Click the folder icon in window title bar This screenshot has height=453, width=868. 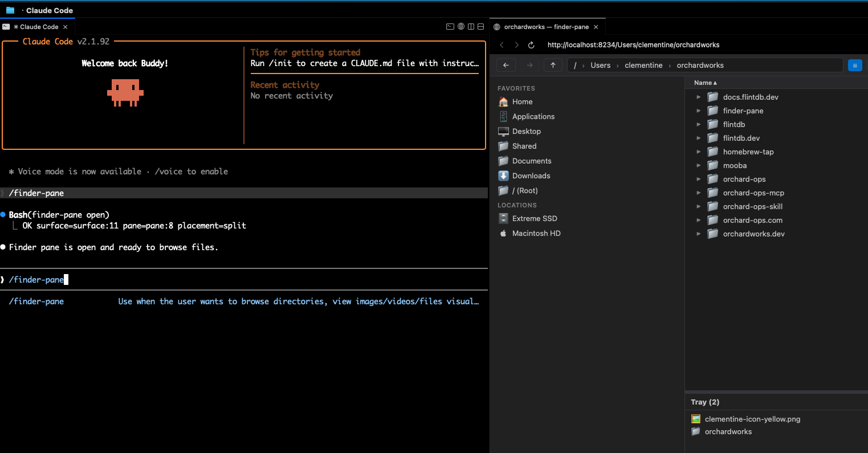10,10
